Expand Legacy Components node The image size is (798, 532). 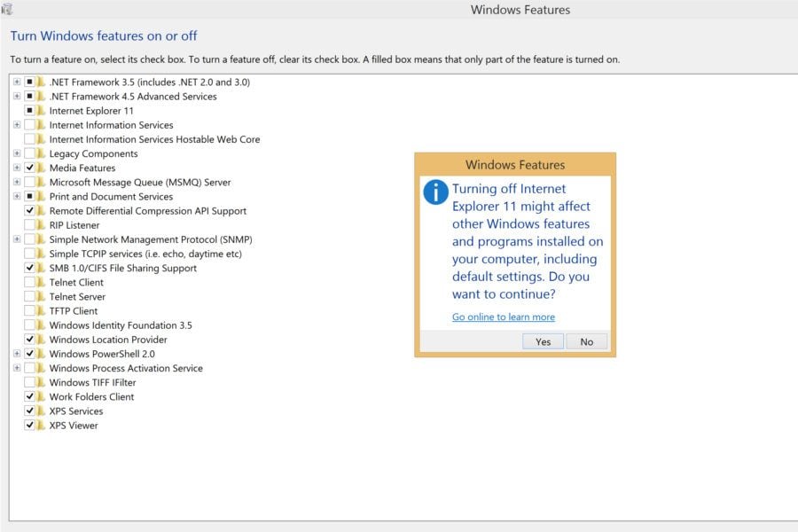(17, 153)
